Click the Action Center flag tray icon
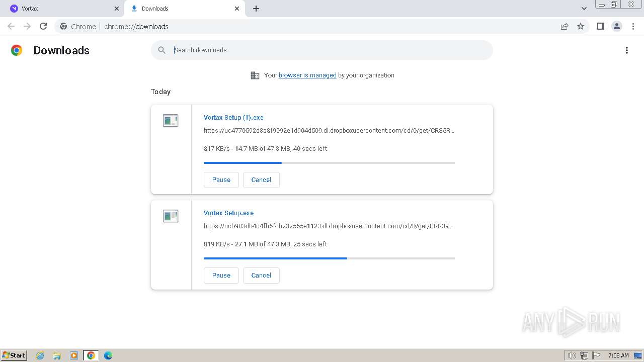644x362 pixels. click(596, 355)
